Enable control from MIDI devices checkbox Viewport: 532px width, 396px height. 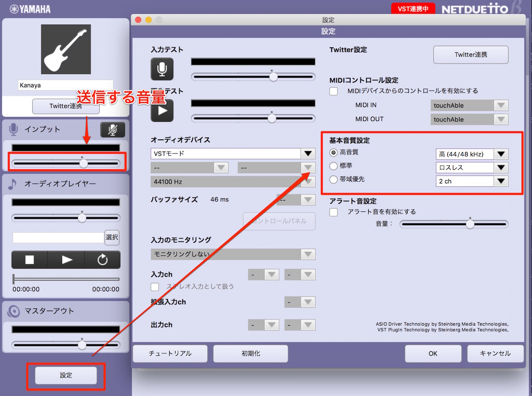pyautogui.click(x=333, y=91)
